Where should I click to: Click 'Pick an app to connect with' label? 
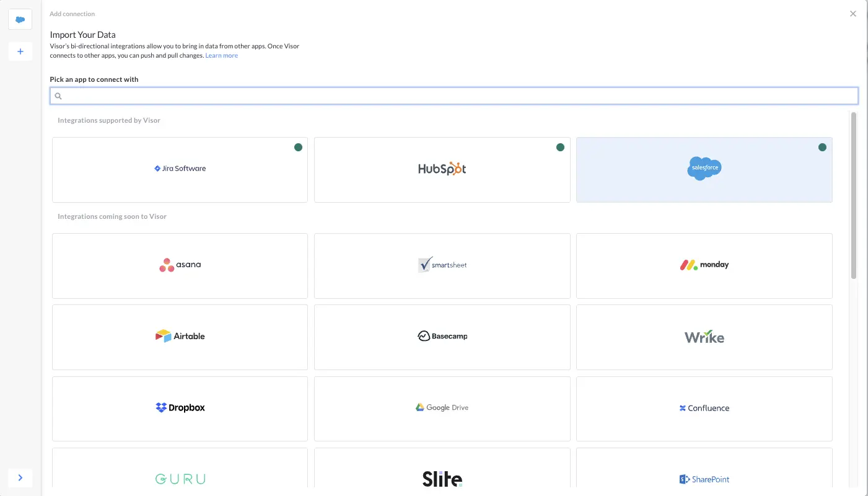click(94, 79)
